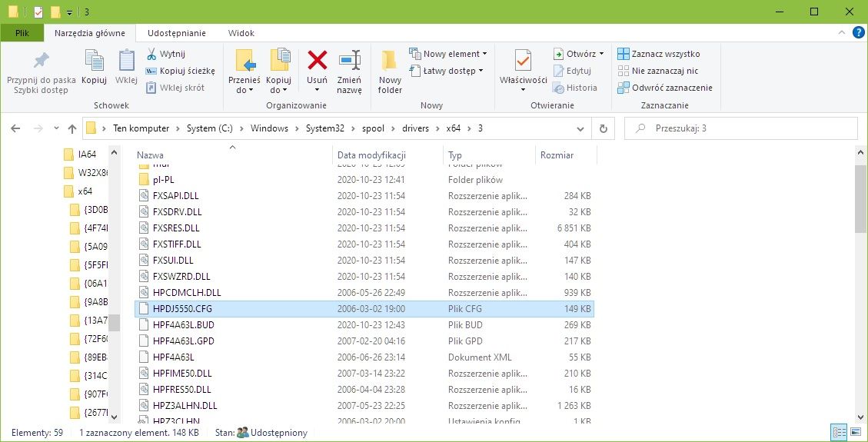Select file FXSAPI.DLL
The width and height of the screenshot is (868, 442).
tap(364, 196)
